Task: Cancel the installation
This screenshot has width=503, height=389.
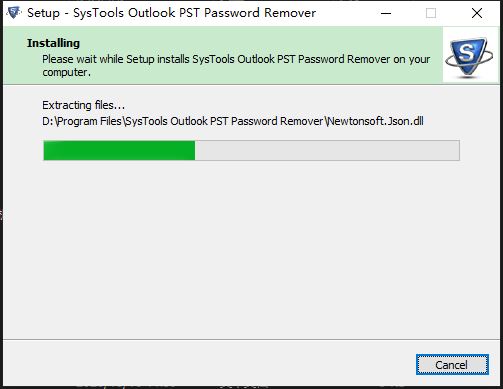Action: tap(452, 365)
